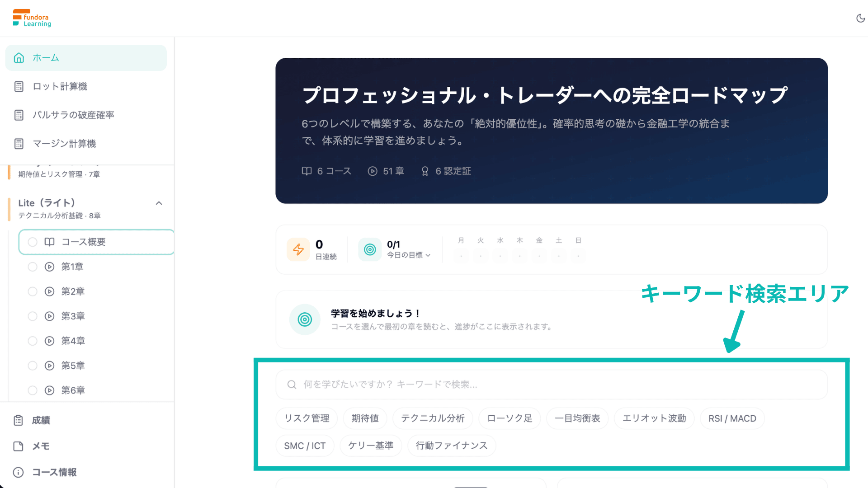
Task: Mark 第1章 completion circle
Action: click(x=33, y=267)
